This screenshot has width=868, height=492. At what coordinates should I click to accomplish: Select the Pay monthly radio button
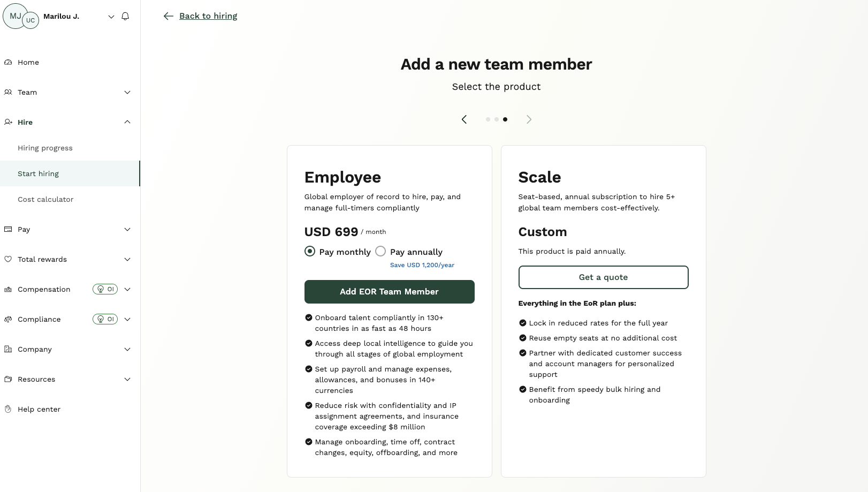309,251
